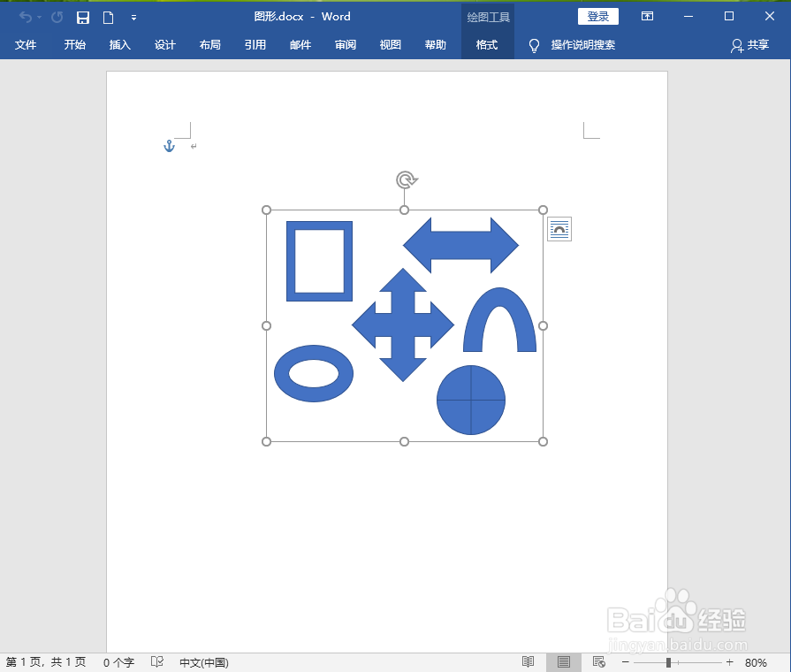Click the top-left sizing handle
The height and width of the screenshot is (672, 791).
pyautogui.click(x=266, y=210)
